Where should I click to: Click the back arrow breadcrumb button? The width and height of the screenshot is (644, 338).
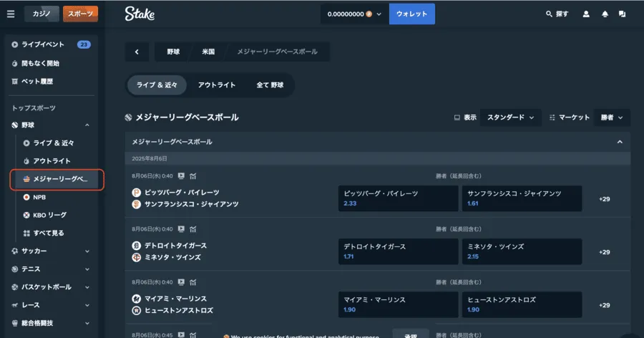pos(137,52)
